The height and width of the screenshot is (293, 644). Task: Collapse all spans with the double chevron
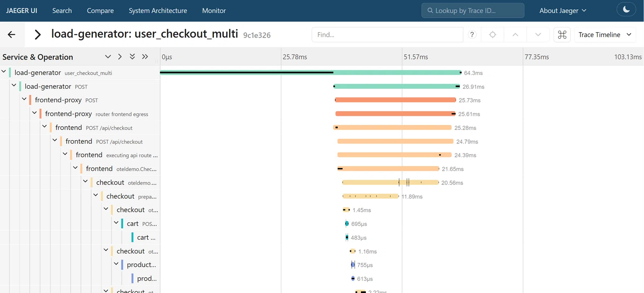coord(132,57)
